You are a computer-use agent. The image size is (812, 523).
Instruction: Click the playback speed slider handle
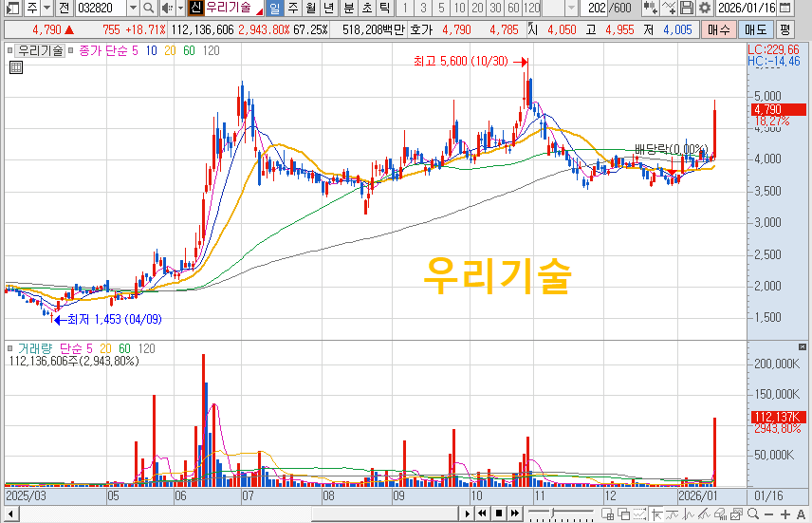click(x=553, y=514)
